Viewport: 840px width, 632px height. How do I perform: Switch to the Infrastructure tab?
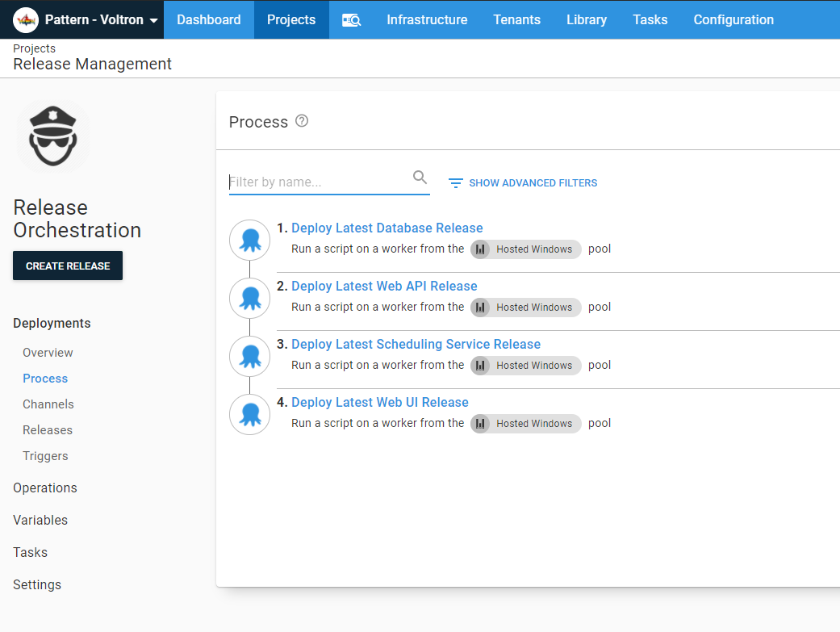pyautogui.click(x=427, y=19)
